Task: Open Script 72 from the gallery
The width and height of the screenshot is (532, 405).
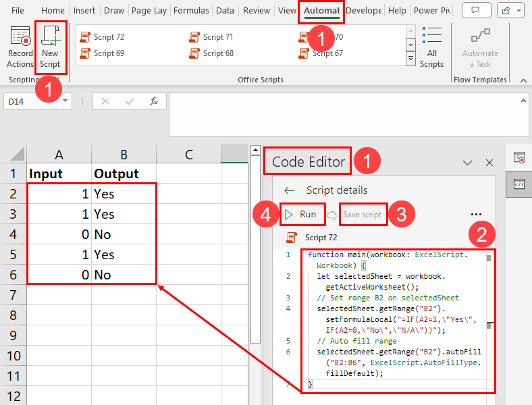Action: pos(102,37)
